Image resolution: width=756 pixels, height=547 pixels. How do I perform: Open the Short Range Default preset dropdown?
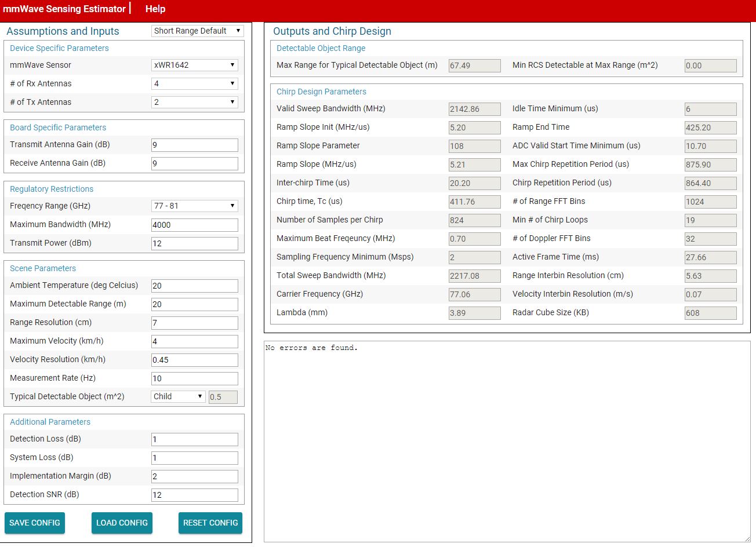click(198, 31)
